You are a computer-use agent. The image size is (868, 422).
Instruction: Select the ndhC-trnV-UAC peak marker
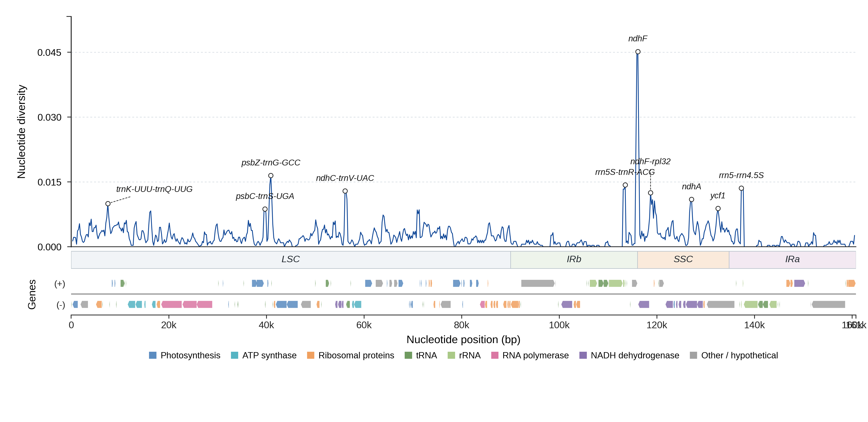(345, 191)
